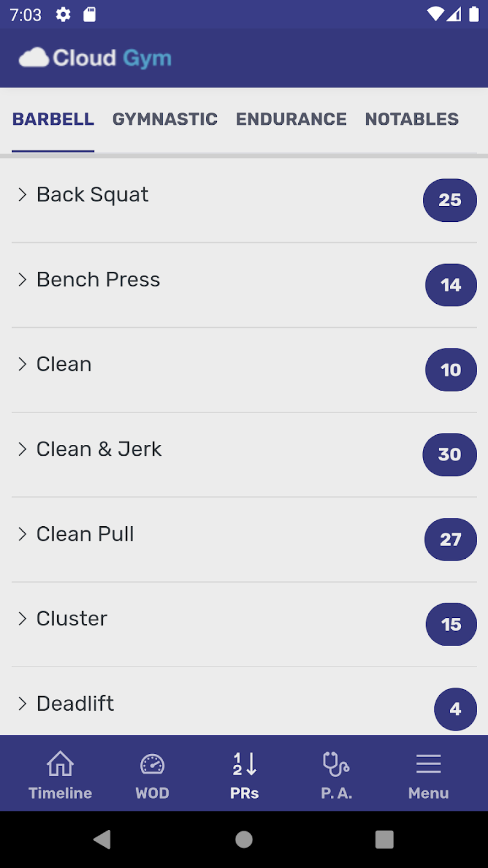Viewport: 488px width, 868px height.
Task: Switch to the NOTABLES tab
Action: [412, 119]
